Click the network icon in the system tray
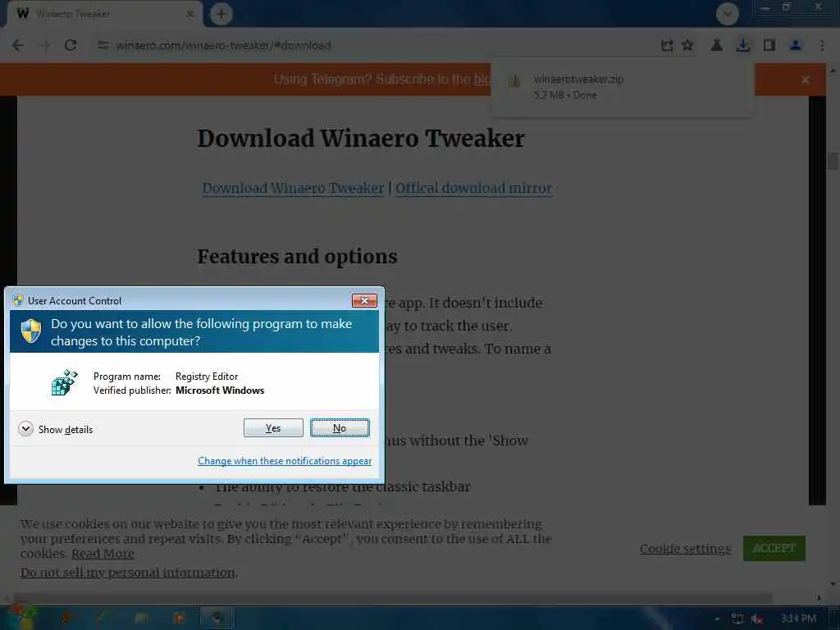This screenshot has width=840, height=630. pos(737,619)
